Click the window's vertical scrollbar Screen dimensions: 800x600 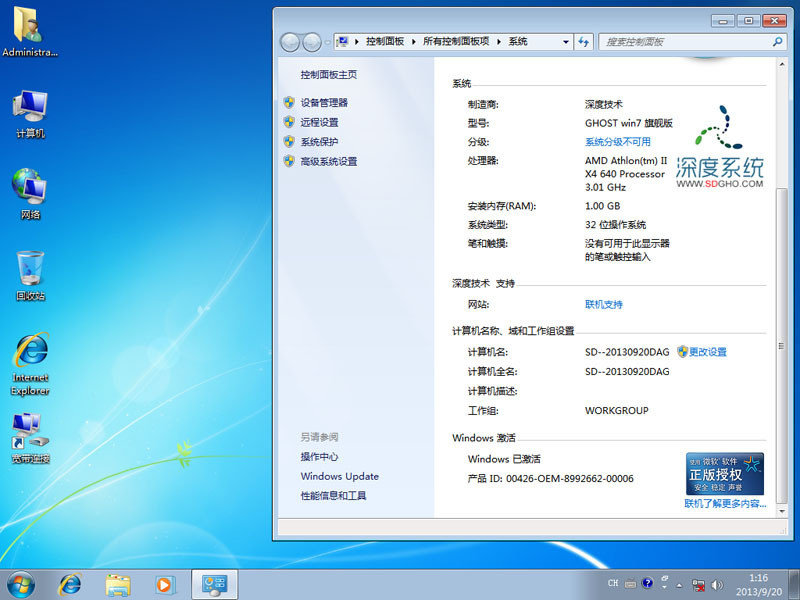click(782, 300)
